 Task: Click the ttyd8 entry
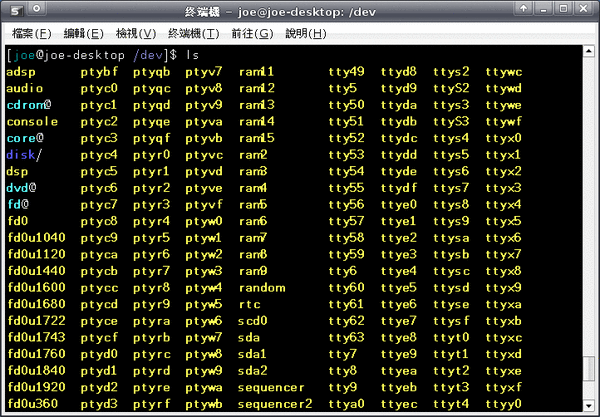(399, 72)
